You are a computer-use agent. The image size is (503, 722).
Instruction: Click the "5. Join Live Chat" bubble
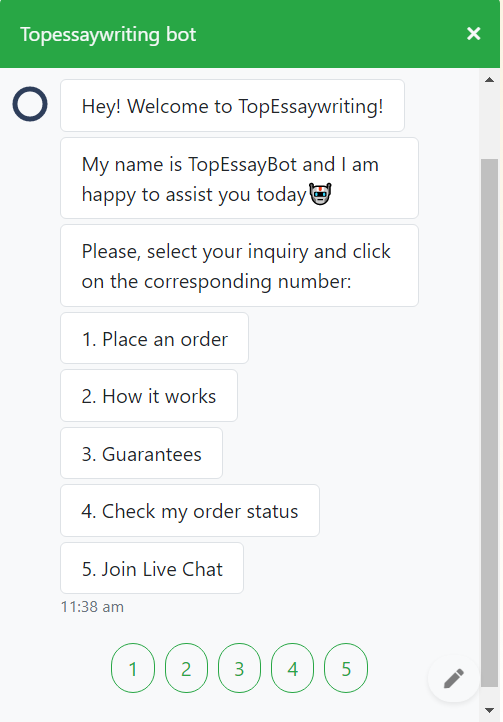tap(152, 568)
